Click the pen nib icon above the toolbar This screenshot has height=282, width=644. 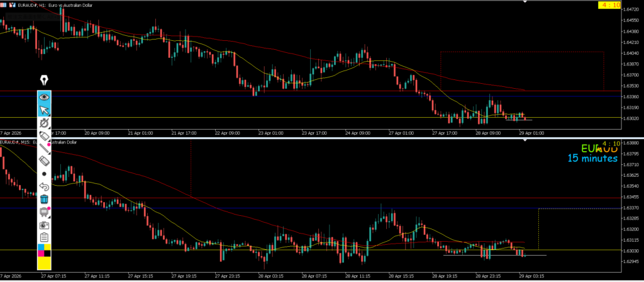pyautogui.click(x=44, y=81)
